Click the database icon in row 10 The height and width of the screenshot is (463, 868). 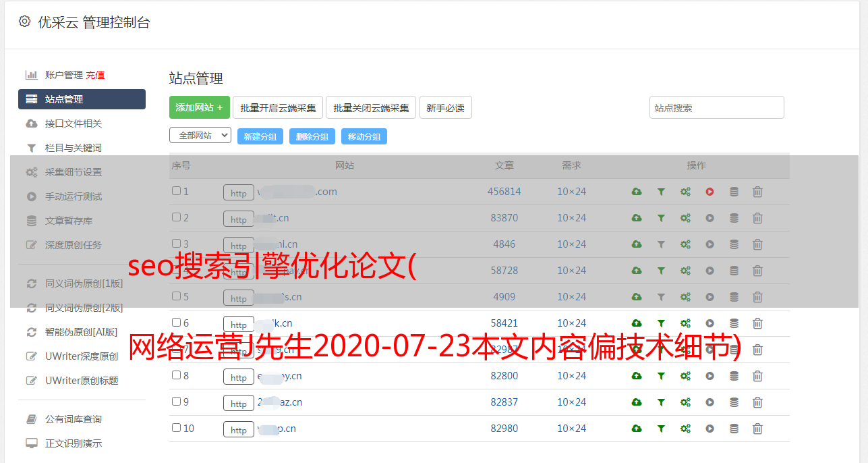(734, 429)
